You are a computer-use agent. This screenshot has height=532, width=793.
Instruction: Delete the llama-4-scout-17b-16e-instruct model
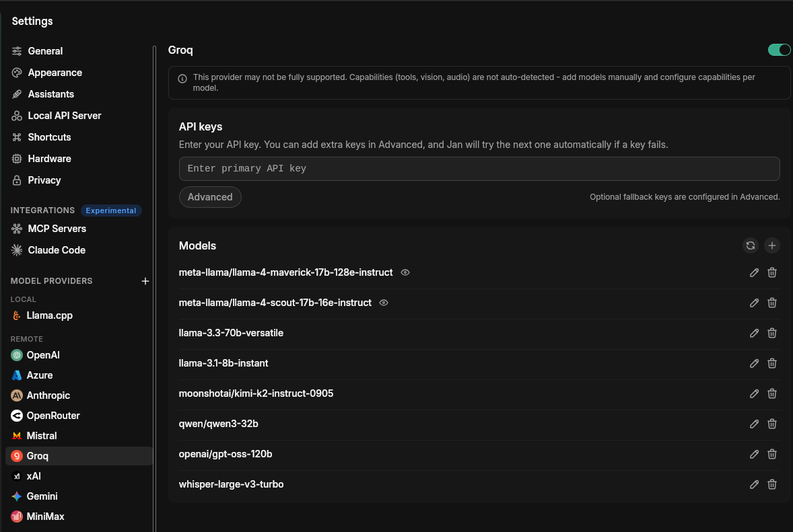pos(771,303)
